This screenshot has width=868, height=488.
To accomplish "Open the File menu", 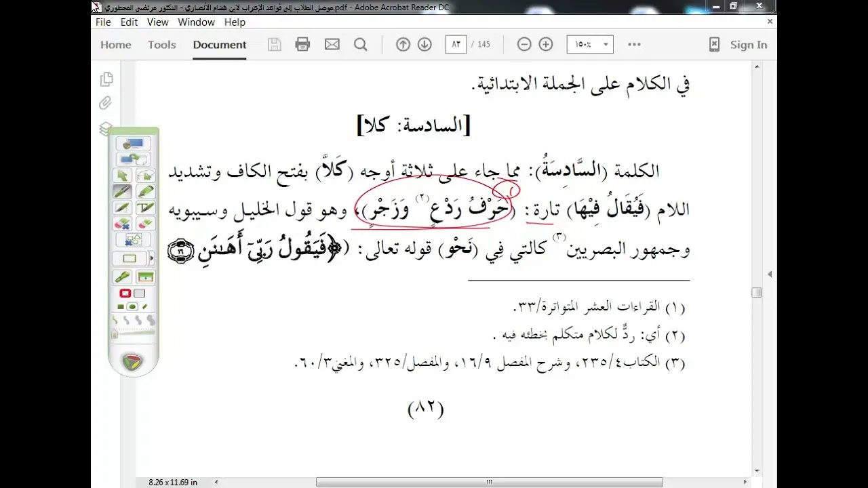I will pyautogui.click(x=103, y=22).
